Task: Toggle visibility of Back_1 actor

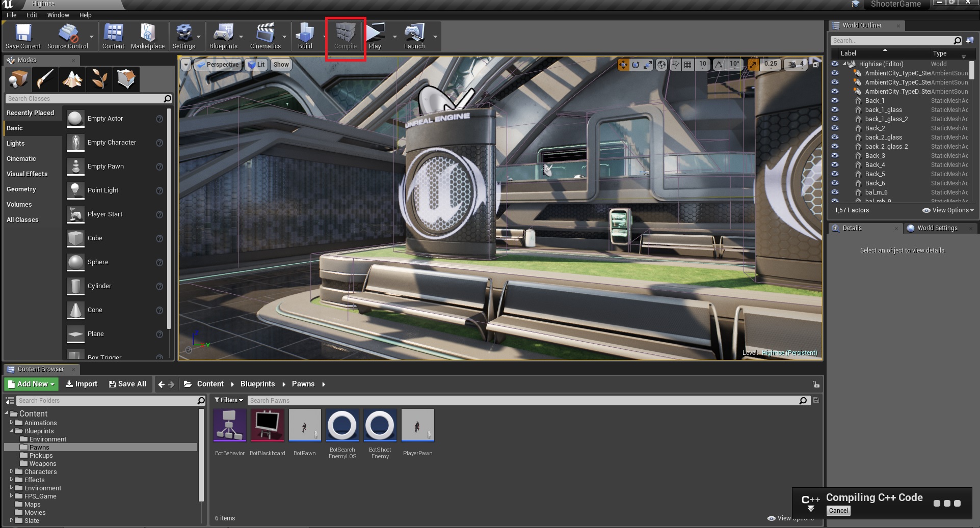Action: pos(835,101)
